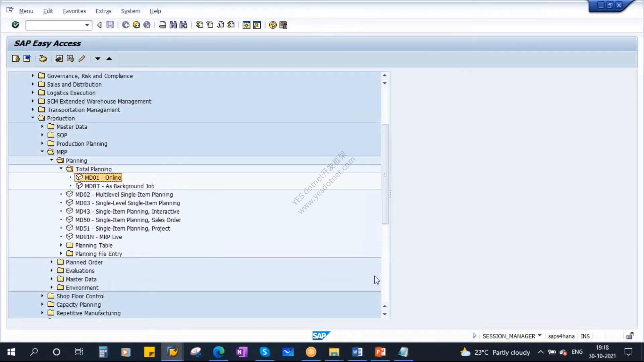
Task: Click the Create new session icon
Action: pyautogui.click(x=246, y=25)
